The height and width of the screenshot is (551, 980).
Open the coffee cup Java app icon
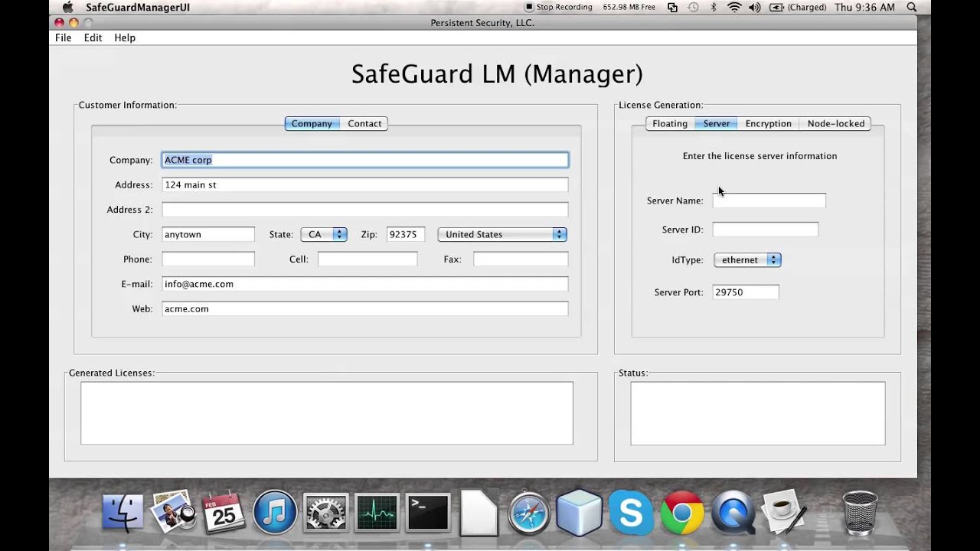tap(783, 512)
